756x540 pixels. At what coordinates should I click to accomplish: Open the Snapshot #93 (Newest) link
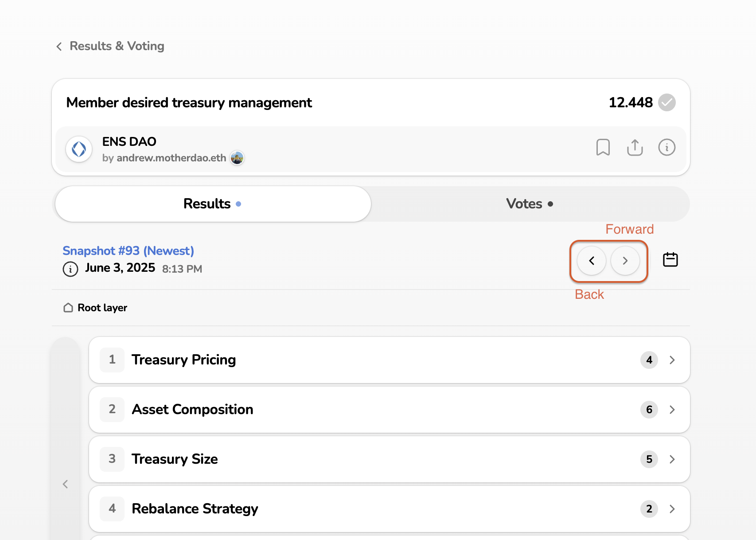(x=128, y=251)
